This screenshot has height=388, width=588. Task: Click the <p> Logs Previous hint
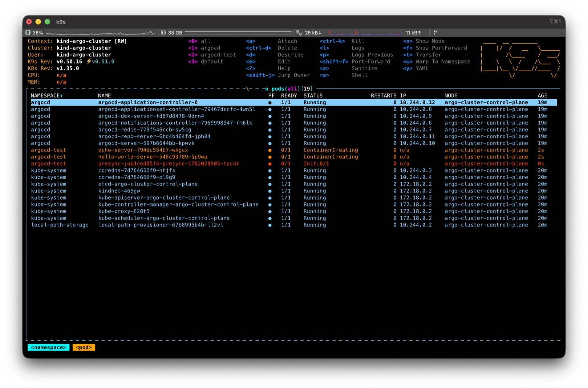tap(356, 55)
